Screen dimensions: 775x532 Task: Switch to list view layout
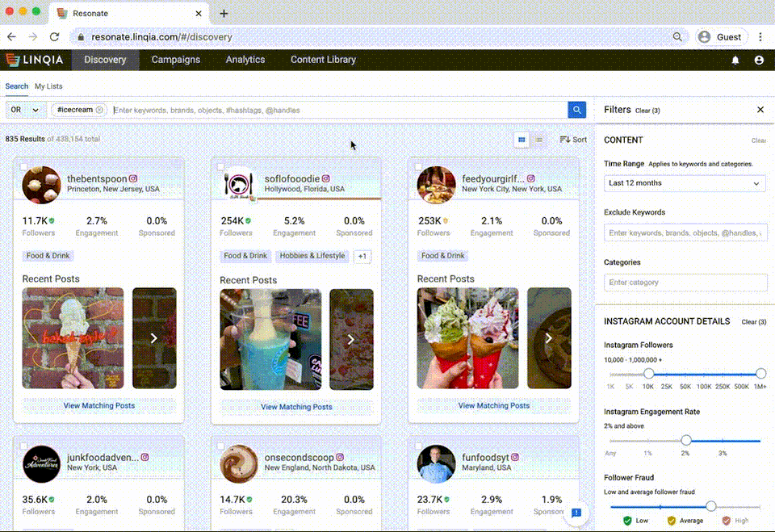(x=539, y=140)
